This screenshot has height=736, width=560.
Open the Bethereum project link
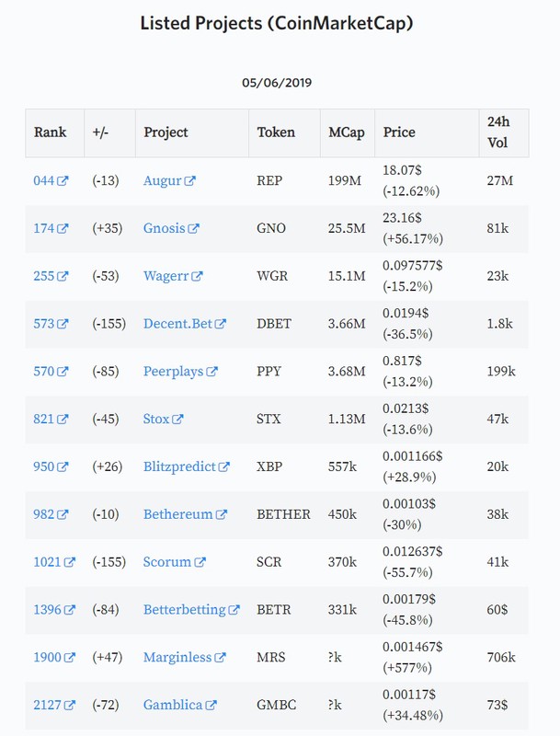[177, 514]
